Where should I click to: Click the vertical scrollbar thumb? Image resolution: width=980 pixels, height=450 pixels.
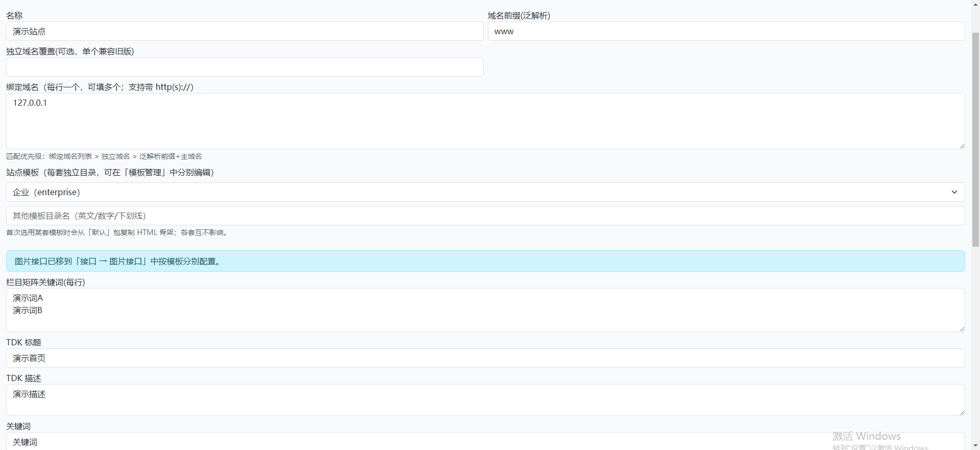pos(975,138)
